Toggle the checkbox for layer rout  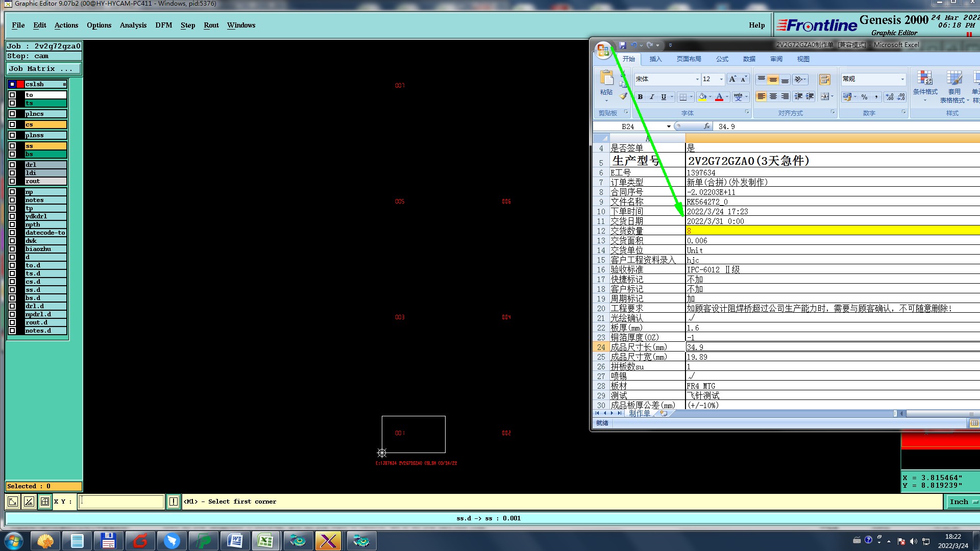coord(12,181)
